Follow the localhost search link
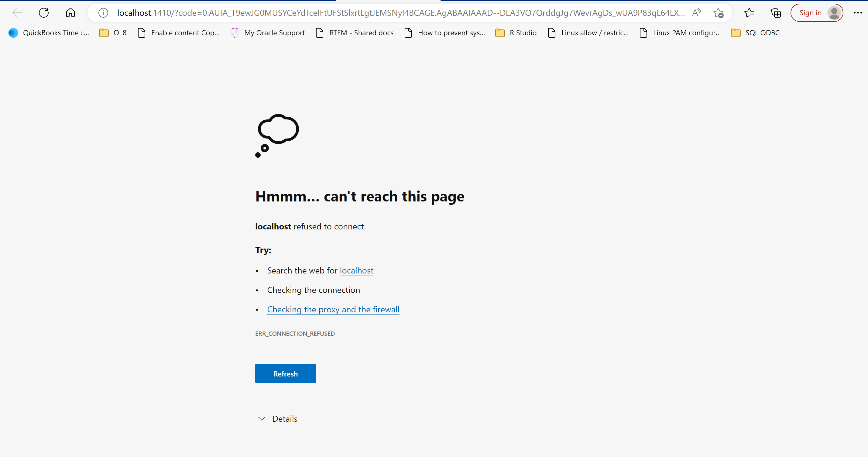Screen dimensions: 868x457 pos(356,270)
